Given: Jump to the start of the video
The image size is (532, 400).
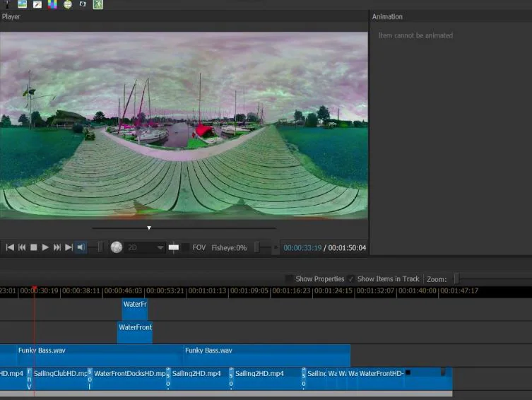Looking at the screenshot, I should (x=10, y=247).
